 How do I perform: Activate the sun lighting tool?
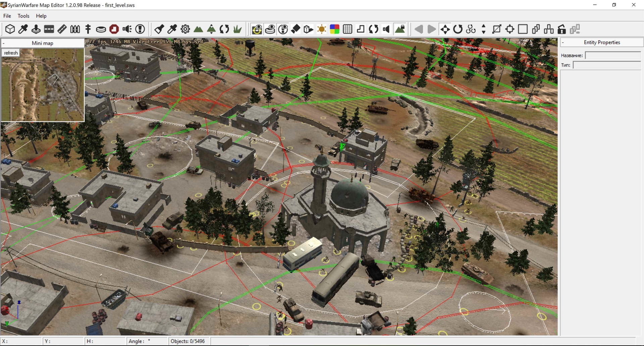click(x=322, y=29)
